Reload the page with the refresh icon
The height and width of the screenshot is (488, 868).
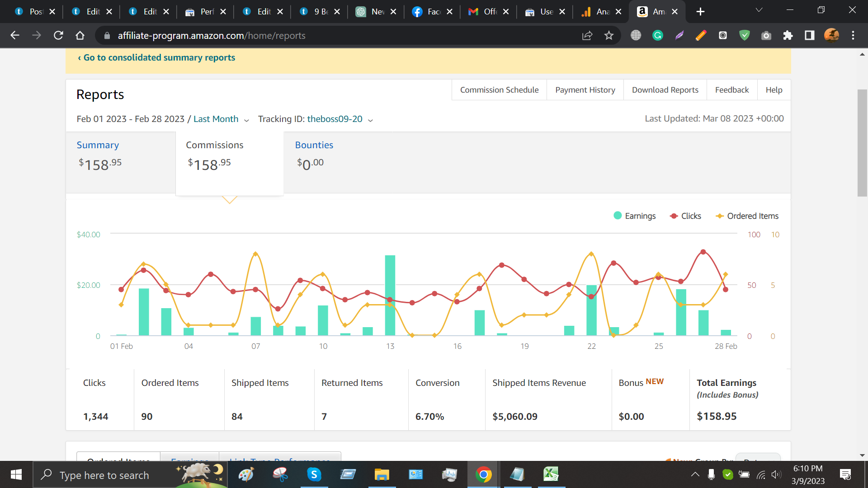[58, 35]
